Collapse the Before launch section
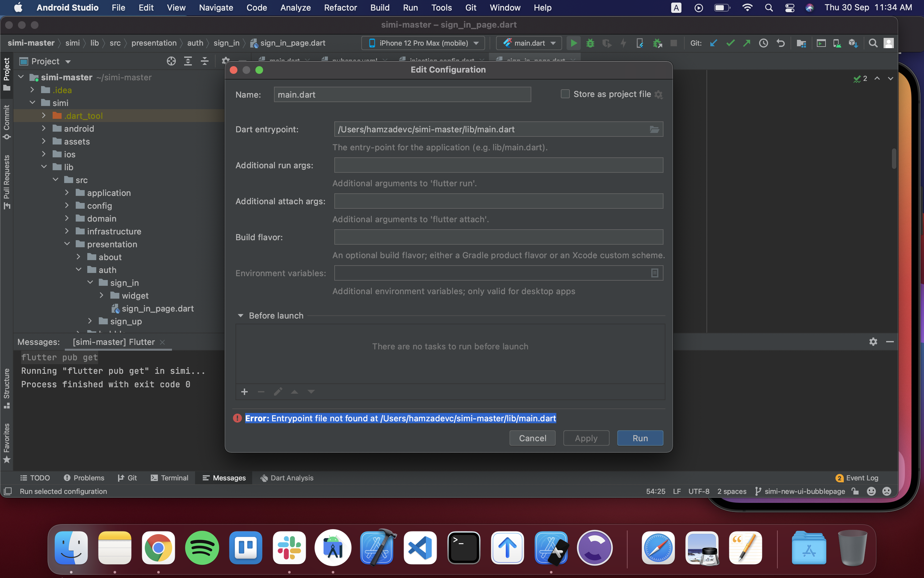 click(x=241, y=316)
